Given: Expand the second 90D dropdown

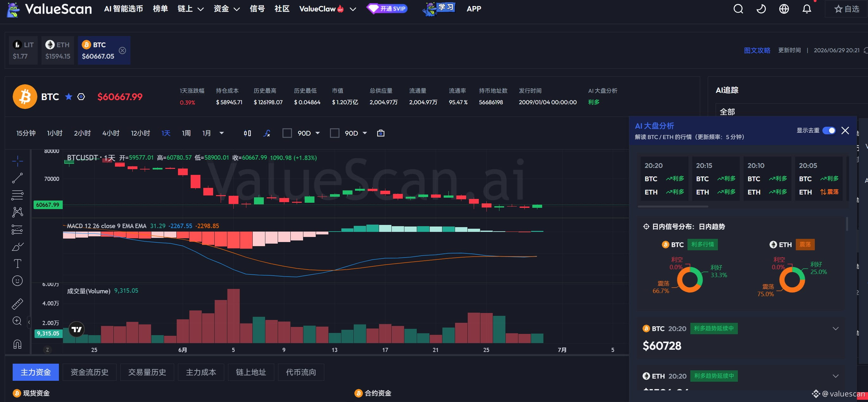Looking at the screenshot, I should 364,133.
